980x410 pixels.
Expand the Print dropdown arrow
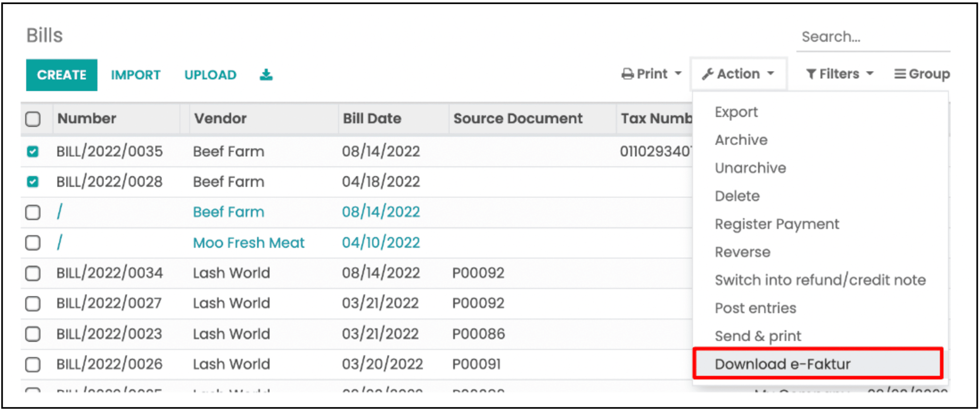tap(678, 73)
